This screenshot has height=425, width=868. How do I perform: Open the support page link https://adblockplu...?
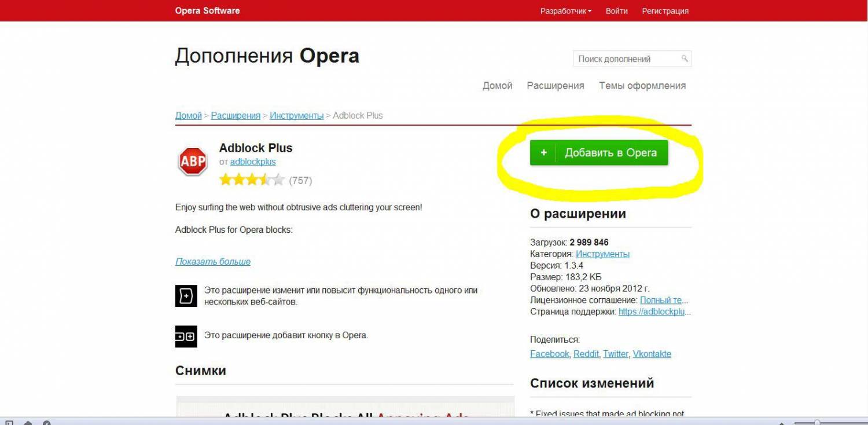pos(654,312)
